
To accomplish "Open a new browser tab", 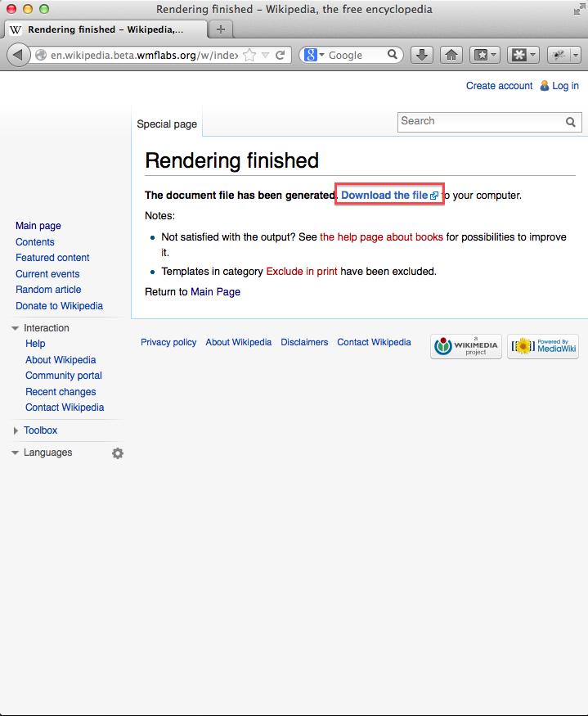I will [x=220, y=29].
